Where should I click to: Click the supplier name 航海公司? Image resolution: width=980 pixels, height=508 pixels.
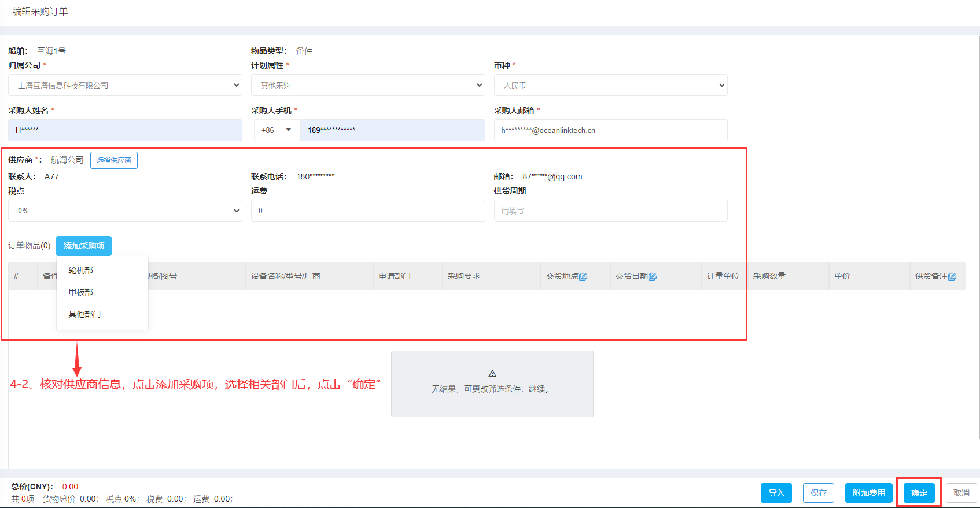click(x=67, y=160)
